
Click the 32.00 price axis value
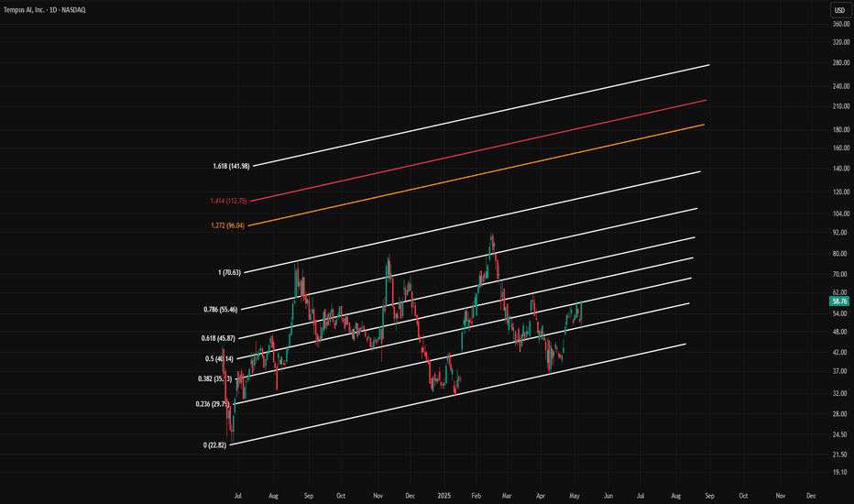click(840, 393)
